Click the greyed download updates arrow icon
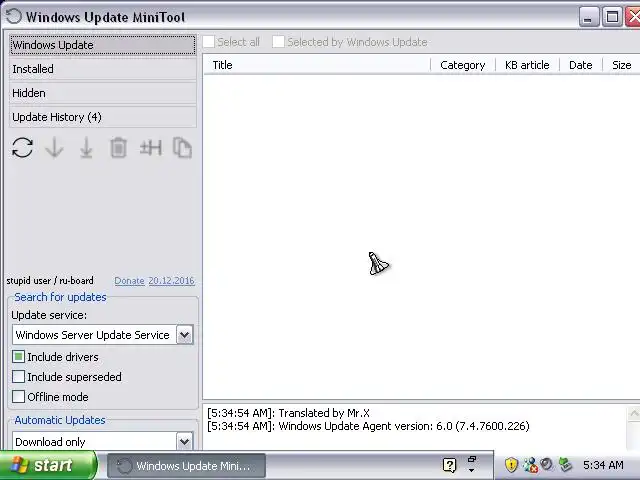 pyautogui.click(x=54, y=148)
